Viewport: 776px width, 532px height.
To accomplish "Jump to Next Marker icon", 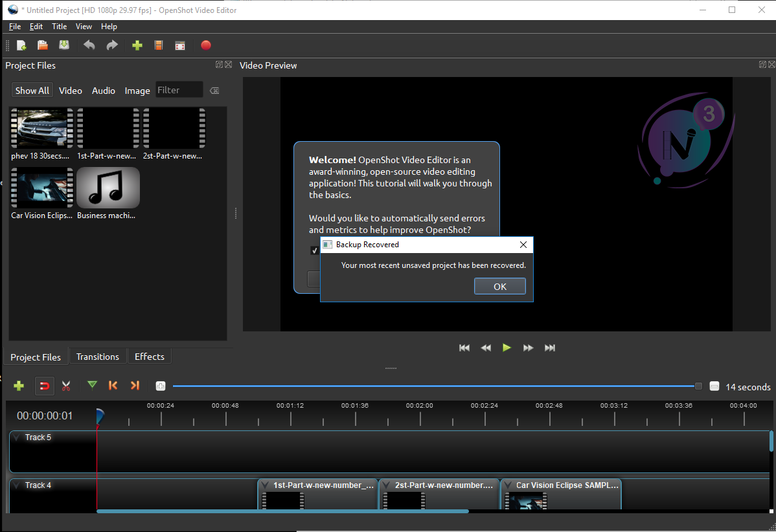I will pos(135,385).
